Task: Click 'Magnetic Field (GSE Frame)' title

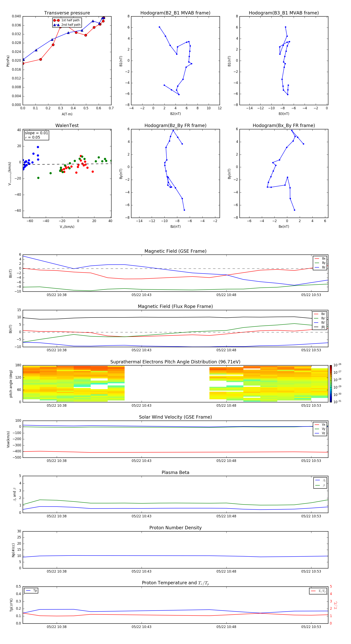Action: 175,251
